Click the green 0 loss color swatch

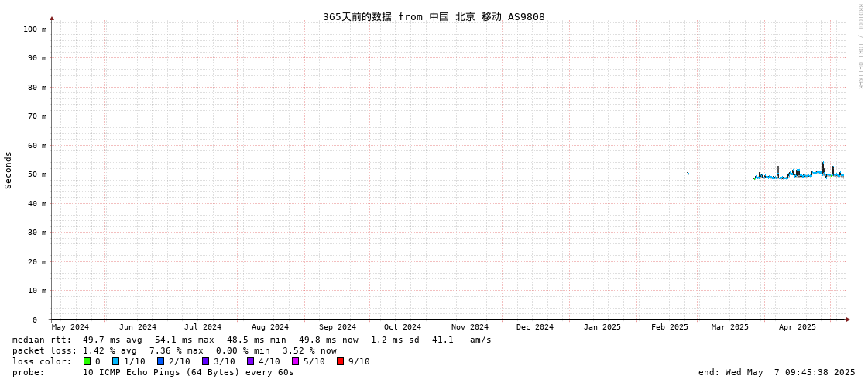tap(87, 361)
